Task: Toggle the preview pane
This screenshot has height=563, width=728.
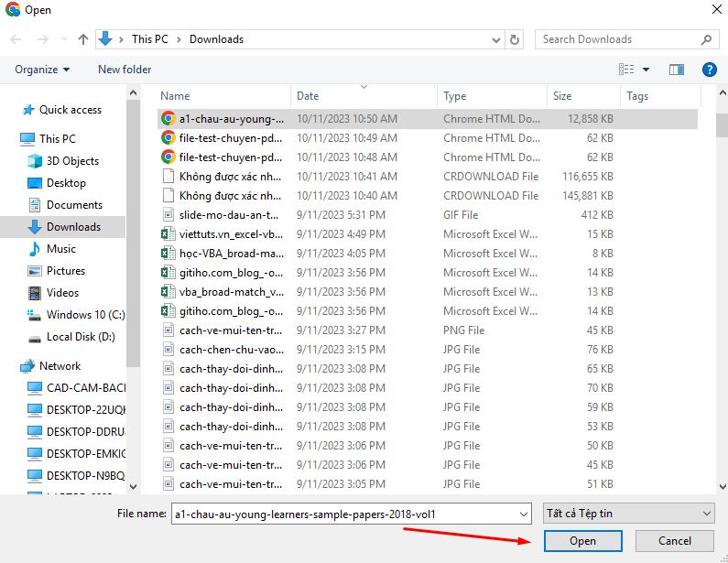Action: click(x=677, y=70)
